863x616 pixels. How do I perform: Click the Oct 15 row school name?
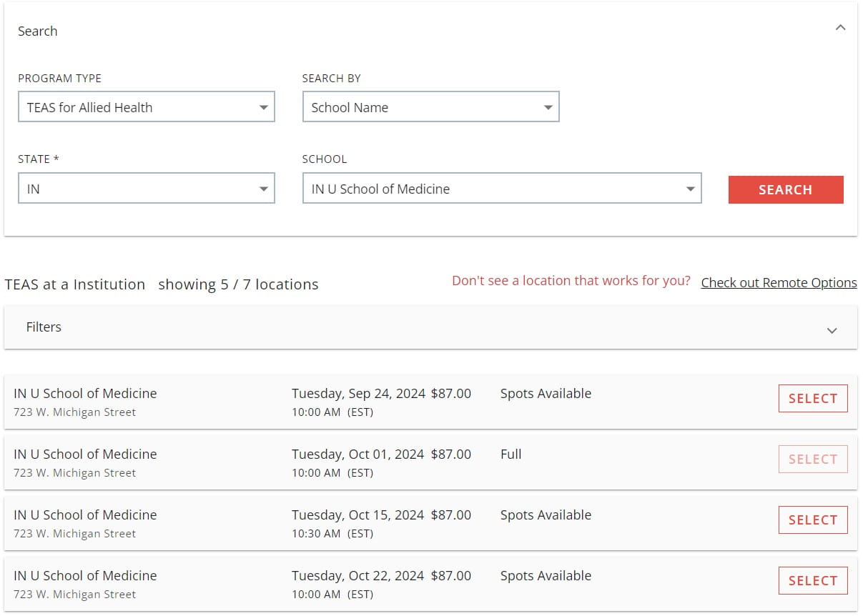click(85, 515)
